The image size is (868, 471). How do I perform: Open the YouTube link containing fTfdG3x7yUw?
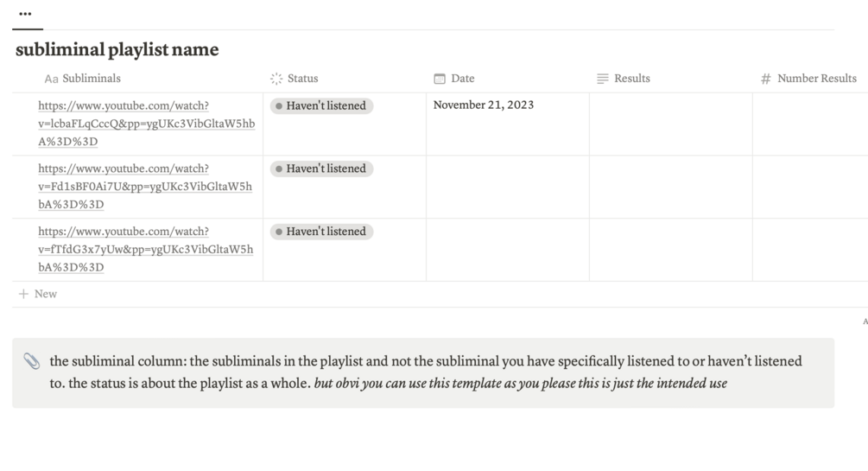(146, 250)
